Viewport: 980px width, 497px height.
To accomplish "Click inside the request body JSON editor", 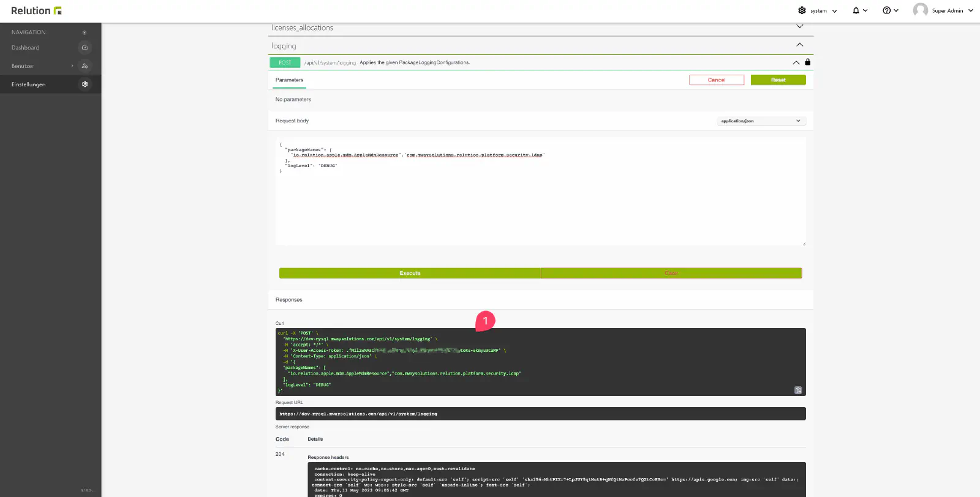I will click(x=541, y=192).
